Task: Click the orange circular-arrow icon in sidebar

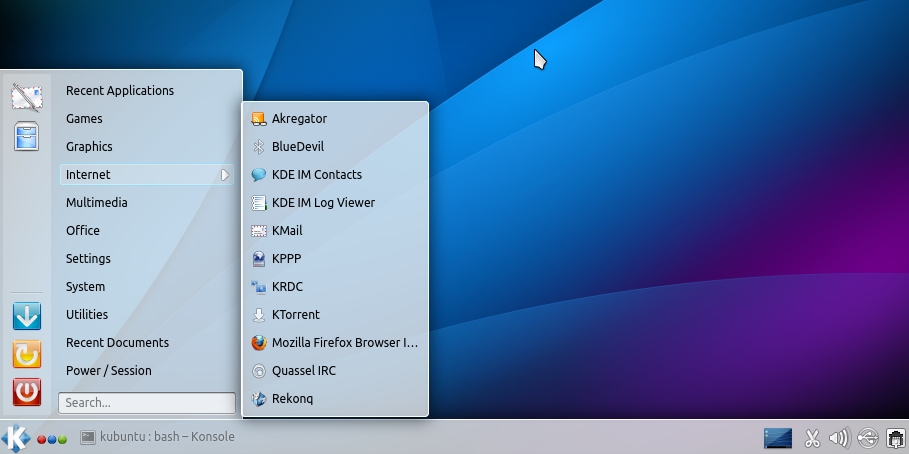Action: pos(27,354)
